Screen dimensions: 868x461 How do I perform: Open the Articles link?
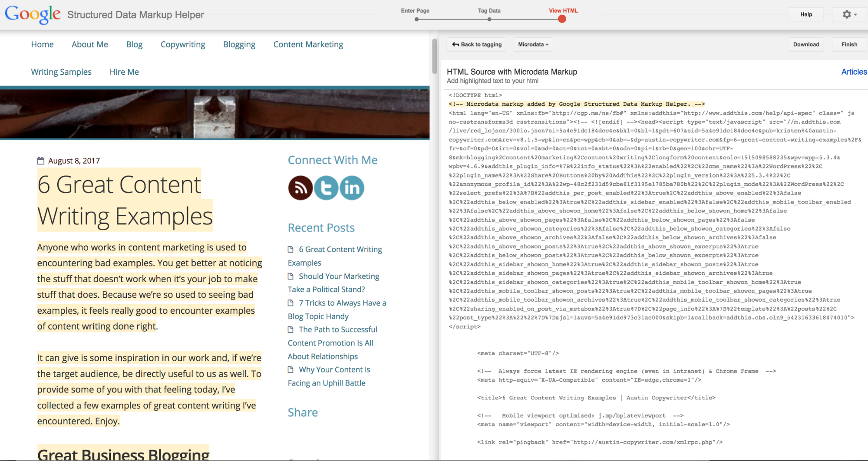tap(854, 72)
